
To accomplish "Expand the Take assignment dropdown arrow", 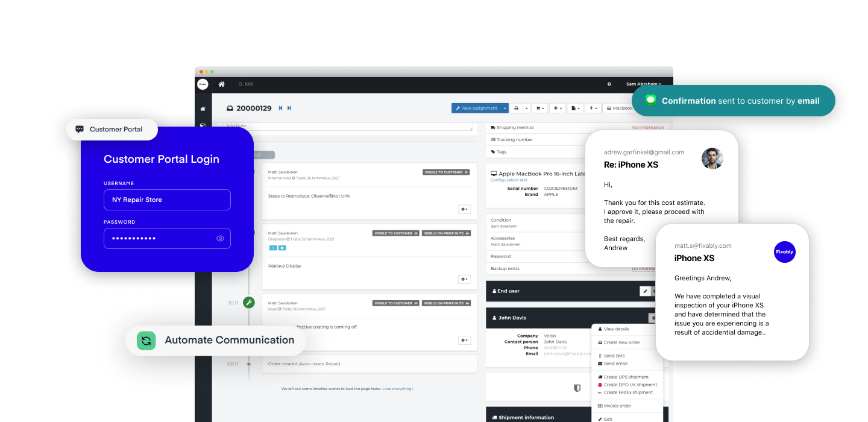I will point(504,108).
